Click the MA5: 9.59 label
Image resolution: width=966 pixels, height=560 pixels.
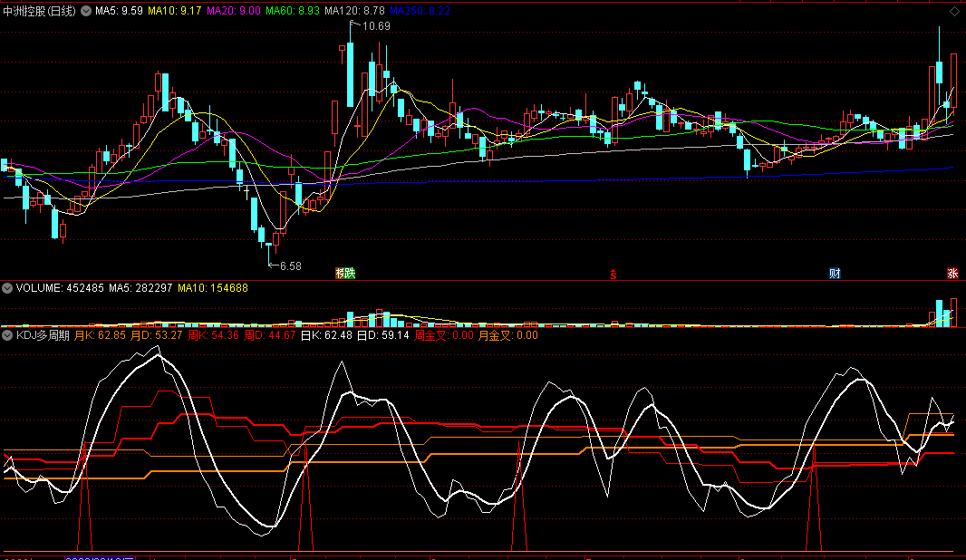(119, 11)
